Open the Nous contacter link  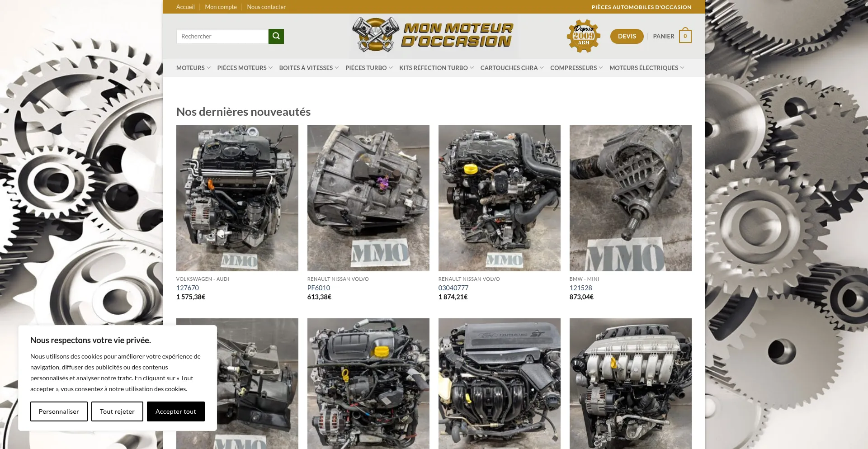pos(266,7)
